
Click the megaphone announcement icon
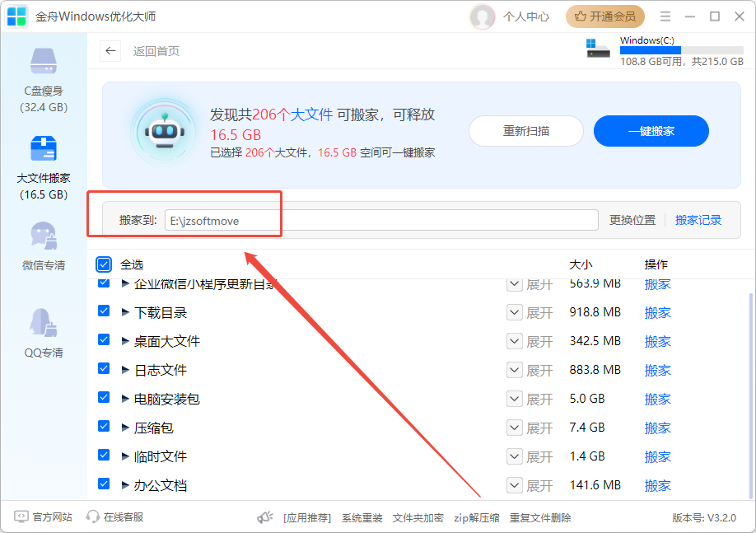[264, 517]
